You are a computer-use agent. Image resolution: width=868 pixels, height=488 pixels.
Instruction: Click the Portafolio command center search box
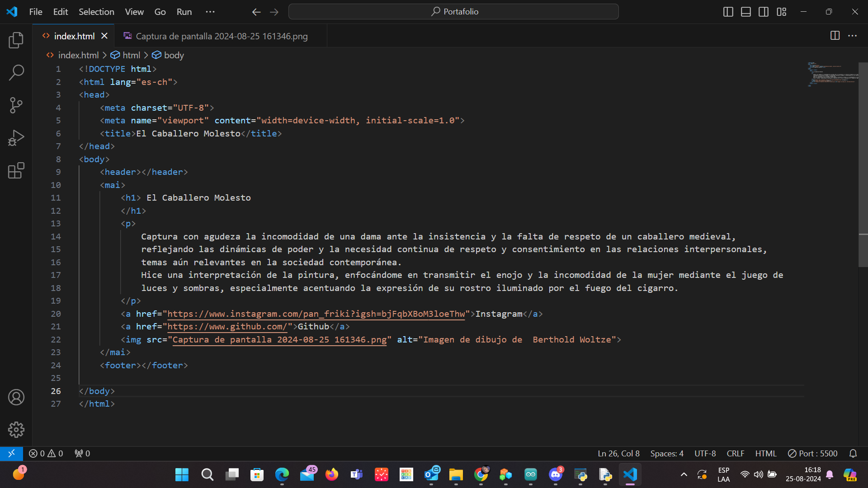[x=453, y=12]
